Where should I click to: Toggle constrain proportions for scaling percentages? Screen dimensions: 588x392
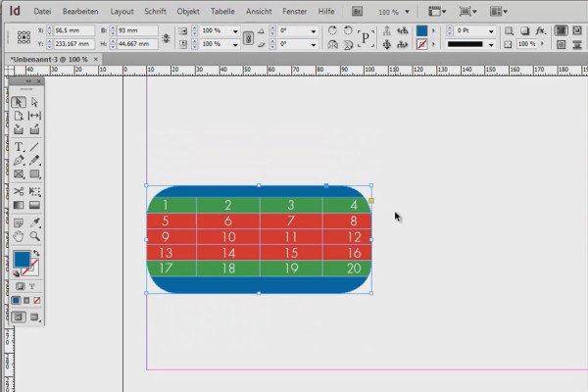248,37
